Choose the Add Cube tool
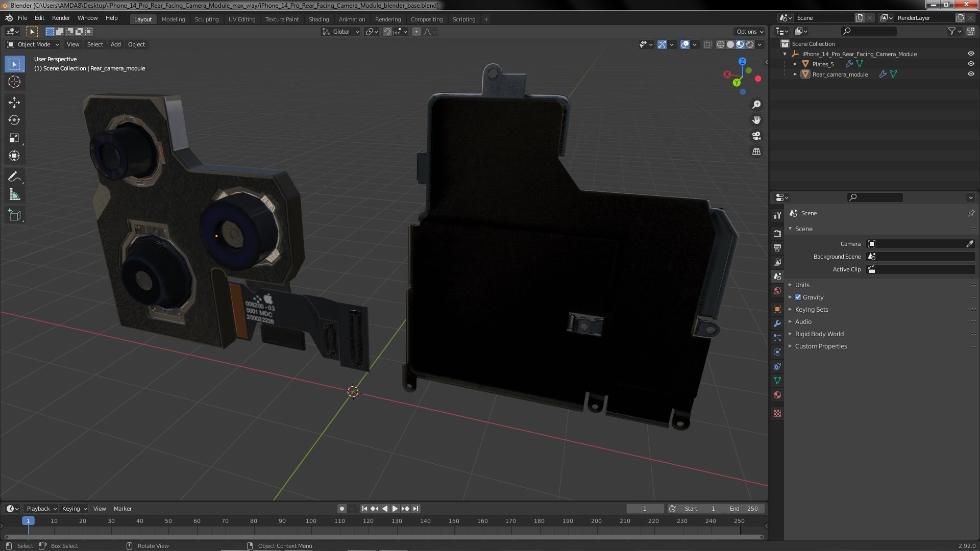 click(14, 215)
